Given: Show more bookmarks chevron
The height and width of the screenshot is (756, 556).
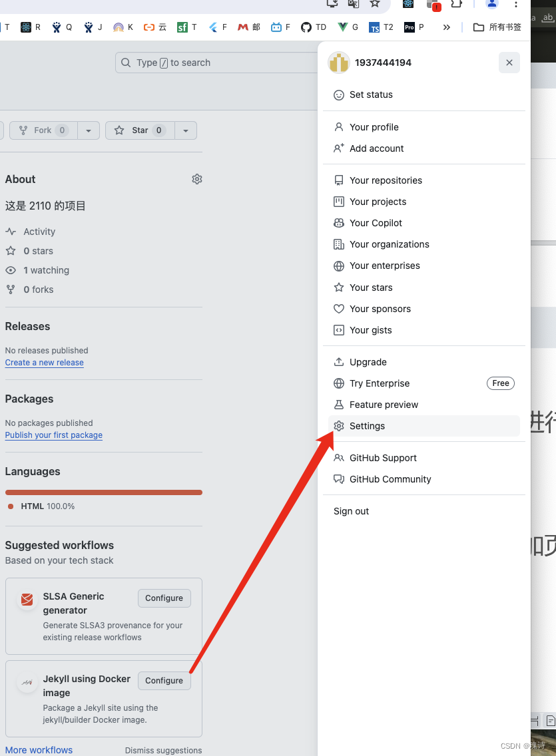Looking at the screenshot, I should pyautogui.click(x=447, y=27).
